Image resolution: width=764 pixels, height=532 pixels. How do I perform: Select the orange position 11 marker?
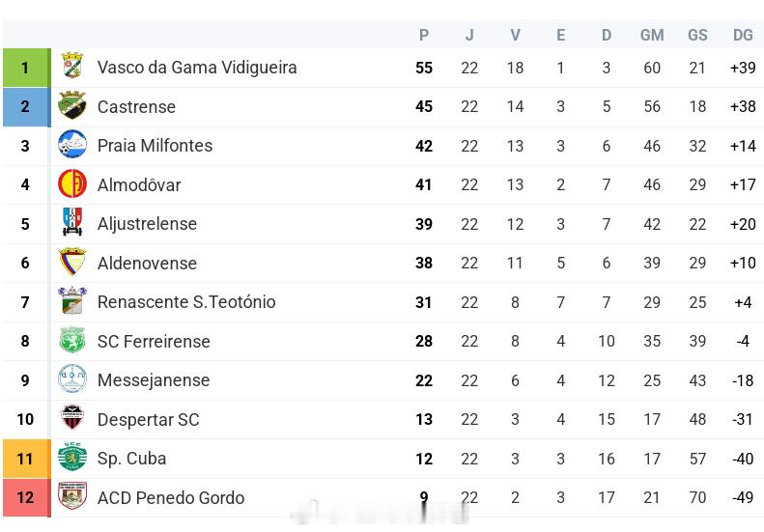coord(26,459)
